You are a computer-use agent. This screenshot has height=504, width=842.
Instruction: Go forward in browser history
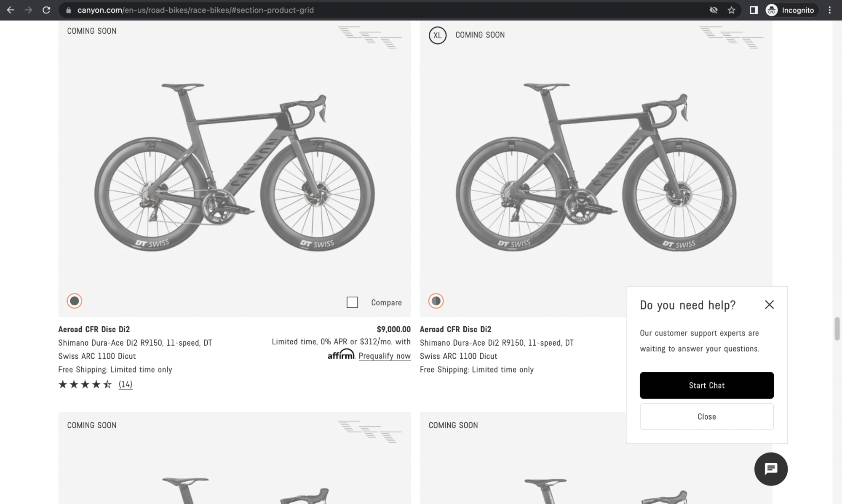28,10
